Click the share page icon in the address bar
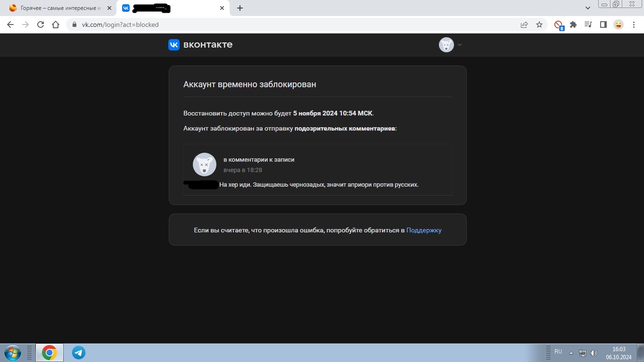This screenshot has width=644, height=362. pyautogui.click(x=524, y=25)
